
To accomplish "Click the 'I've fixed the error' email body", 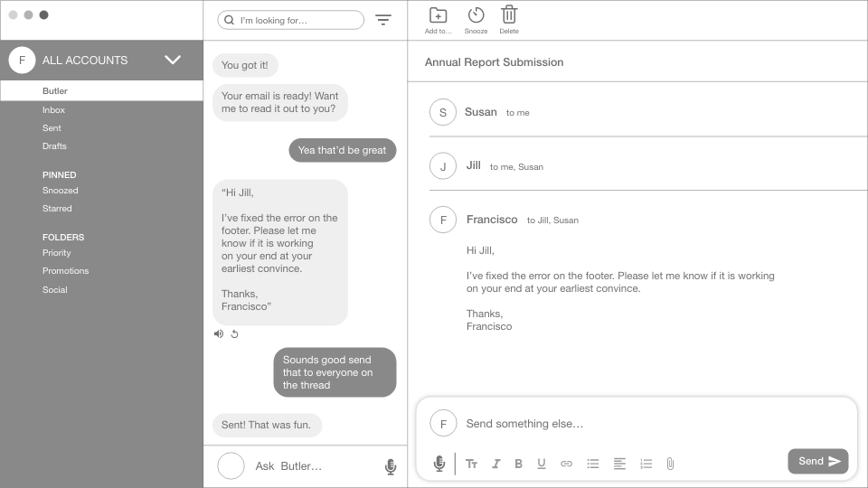I will click(620, 282).
